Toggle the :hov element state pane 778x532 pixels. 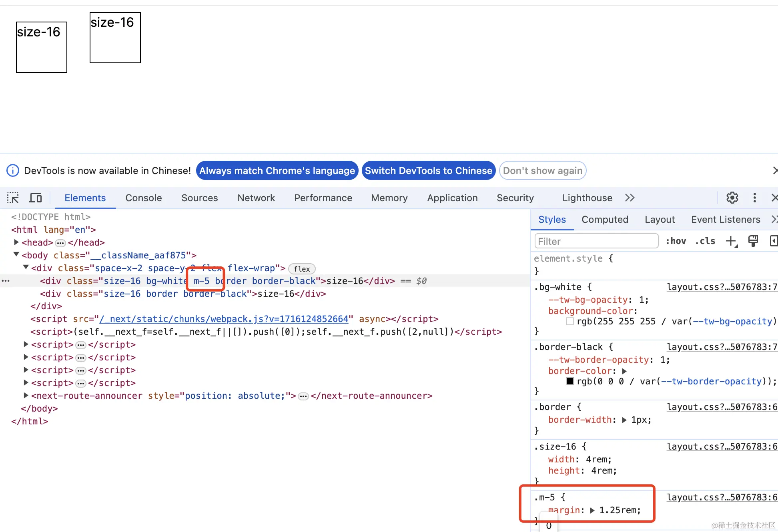(x=676, y=241)
